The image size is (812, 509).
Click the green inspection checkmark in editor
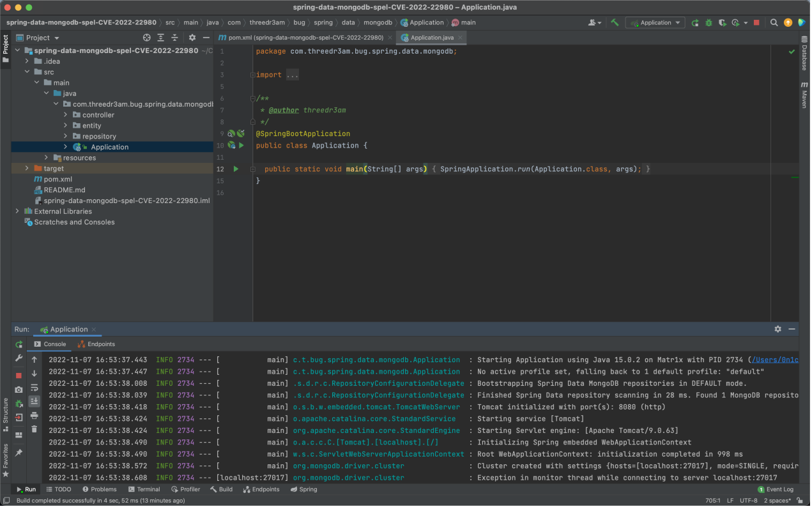click(x=792, y=51)
